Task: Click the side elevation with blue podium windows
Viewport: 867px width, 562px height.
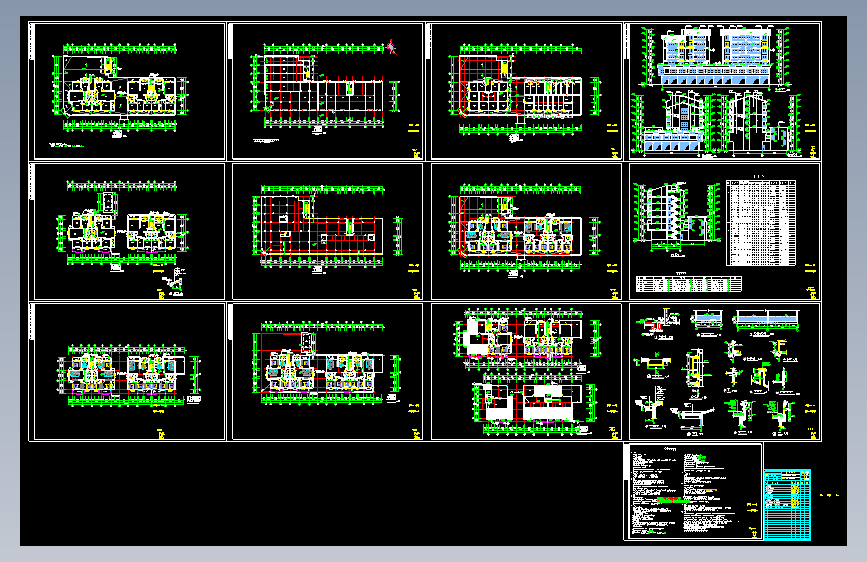Action: [x=675, y=124]
